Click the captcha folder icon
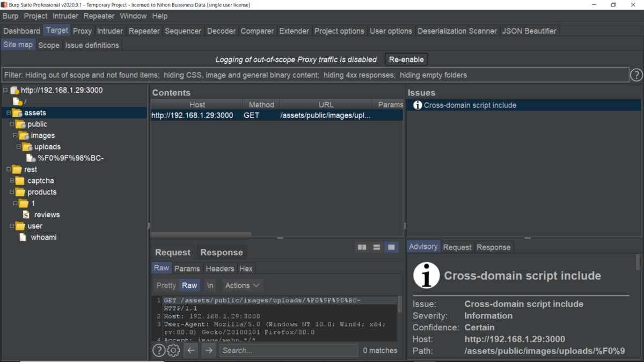 (x=20, y=181)
